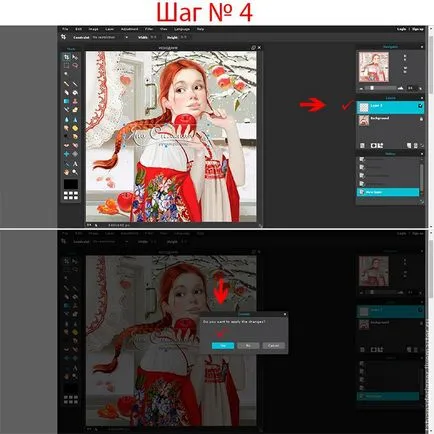This screenshot has width=434, height=434.
Task: Select the Zoom tool in the upper editor
Action: click(x=75, y=172)
